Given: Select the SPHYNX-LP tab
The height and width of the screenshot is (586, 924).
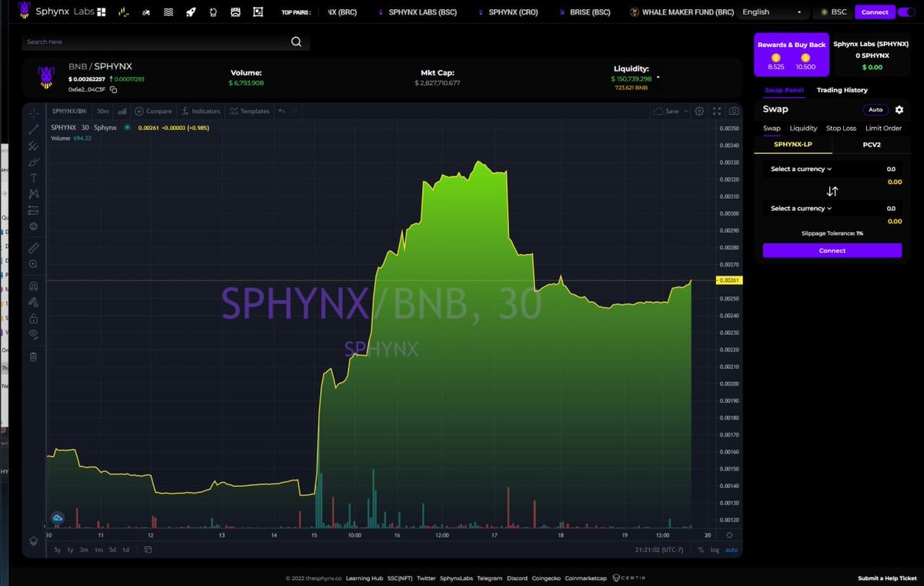Looking at the screenshot, I should click(793, 144).
